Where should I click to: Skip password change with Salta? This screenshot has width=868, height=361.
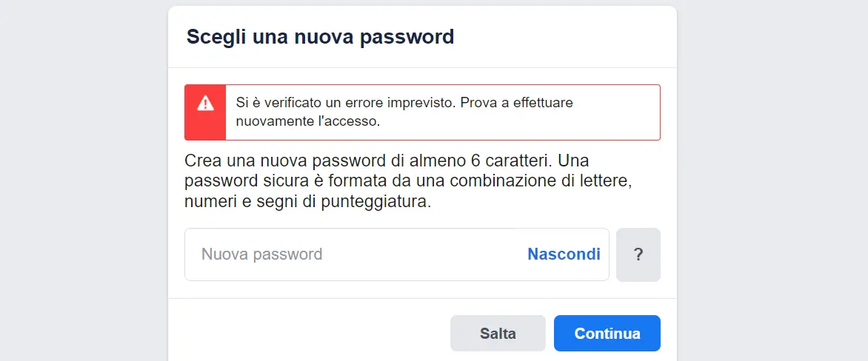point(498,334)
